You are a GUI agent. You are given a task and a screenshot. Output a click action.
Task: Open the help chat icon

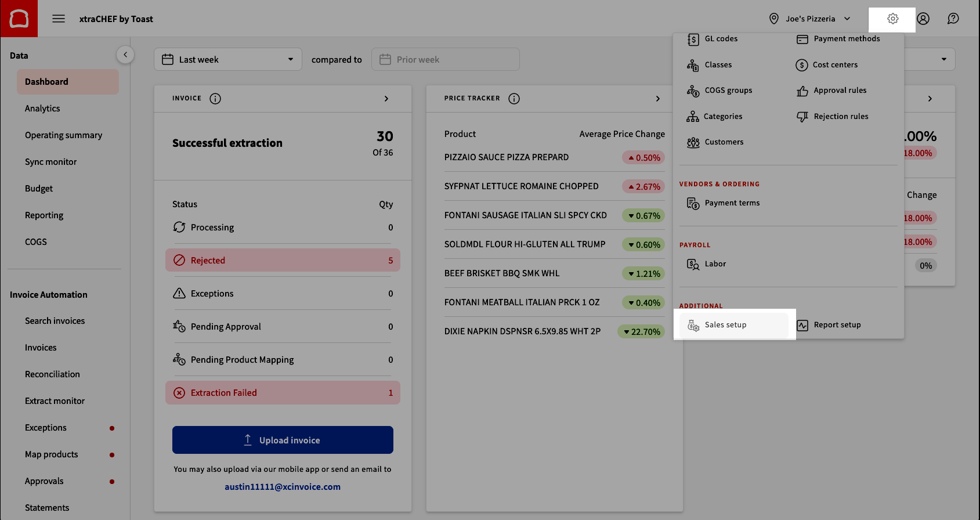point(953,19)
